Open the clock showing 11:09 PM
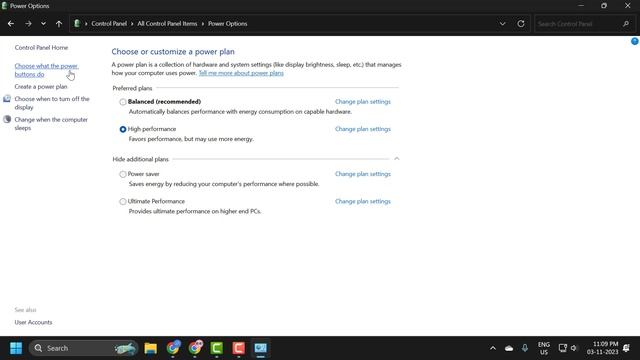The width and height of the screenshot is (640, 360). pyautogui.click(x=602, y=348)
